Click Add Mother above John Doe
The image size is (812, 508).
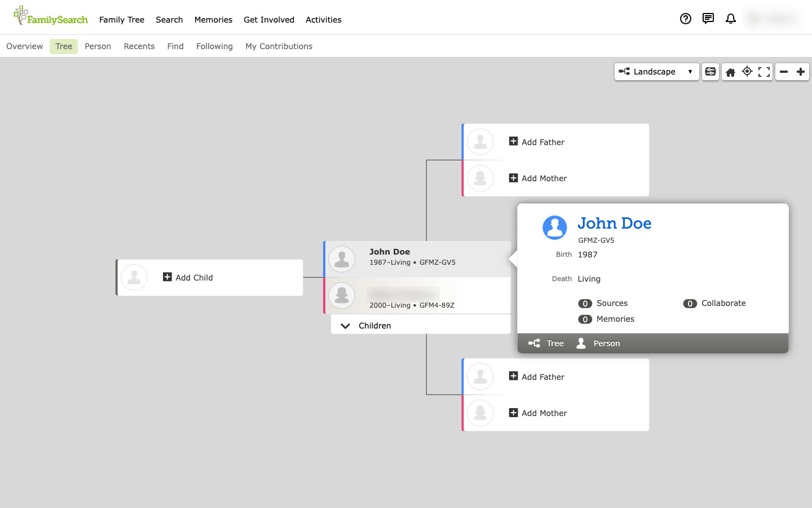pos(538,178)
